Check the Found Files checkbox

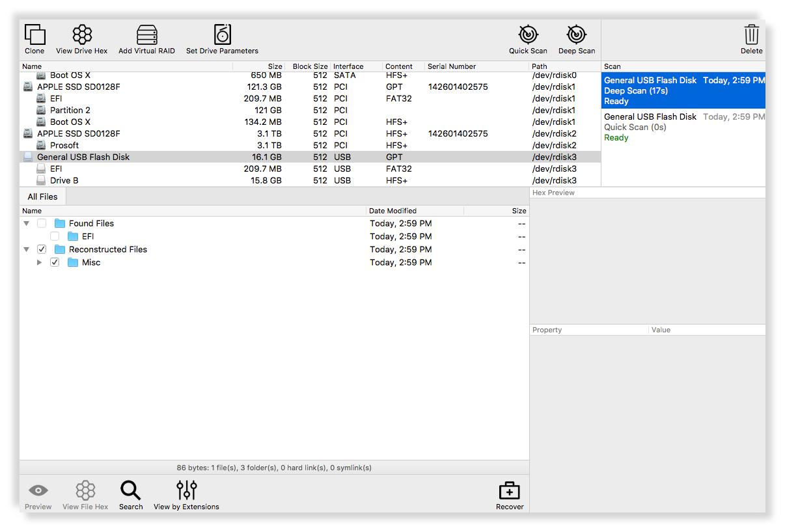coord(42,223)
